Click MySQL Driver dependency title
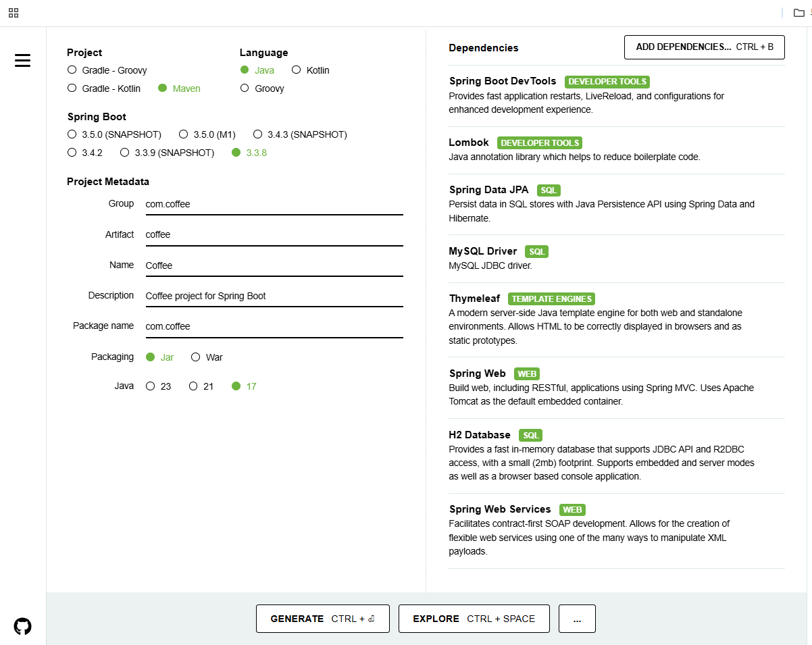This screenshot has width=812, height=645. pyautogui.click(x=483, y=251)
